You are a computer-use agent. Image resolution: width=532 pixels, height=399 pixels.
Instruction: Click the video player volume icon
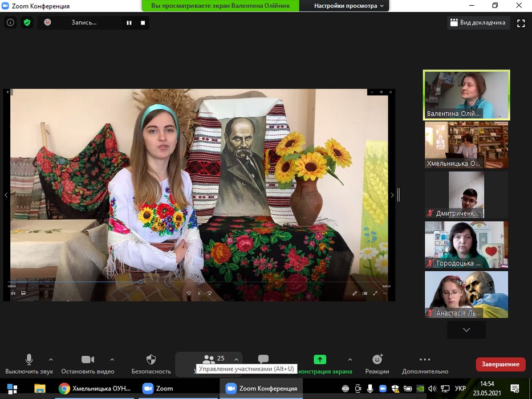tap(13, 293)
